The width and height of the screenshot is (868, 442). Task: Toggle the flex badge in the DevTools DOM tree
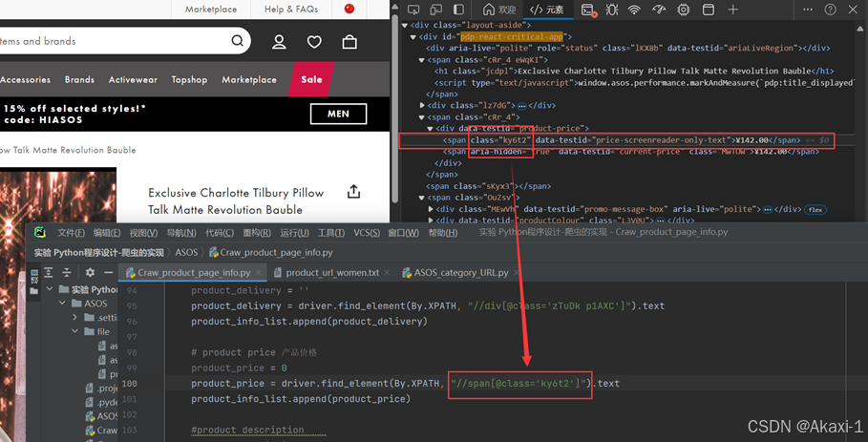[815, 209]
